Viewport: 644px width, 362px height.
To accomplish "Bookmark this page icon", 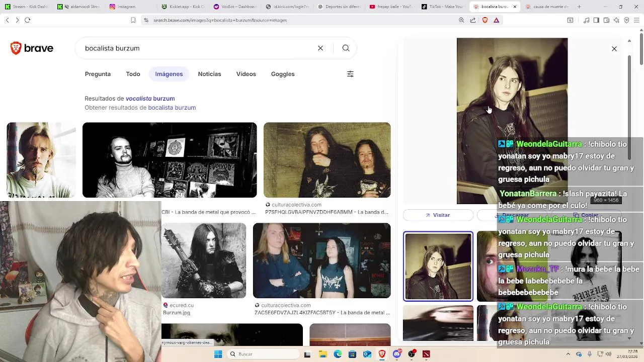I will [x=133, y=20].
